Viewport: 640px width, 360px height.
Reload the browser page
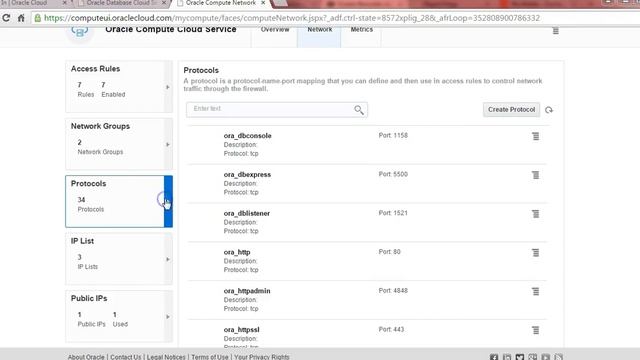pos(6,18)
